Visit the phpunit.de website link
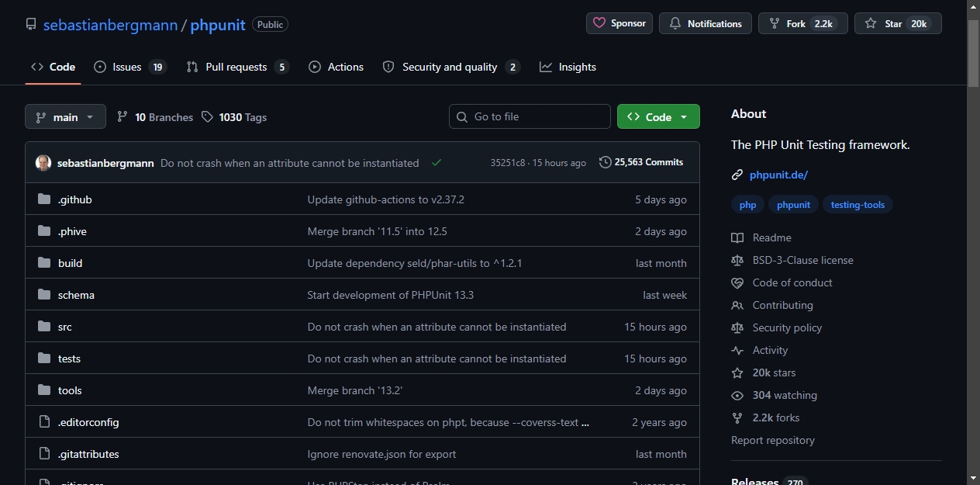This screenshot has height=485, width=980. (x=778, y=175)
